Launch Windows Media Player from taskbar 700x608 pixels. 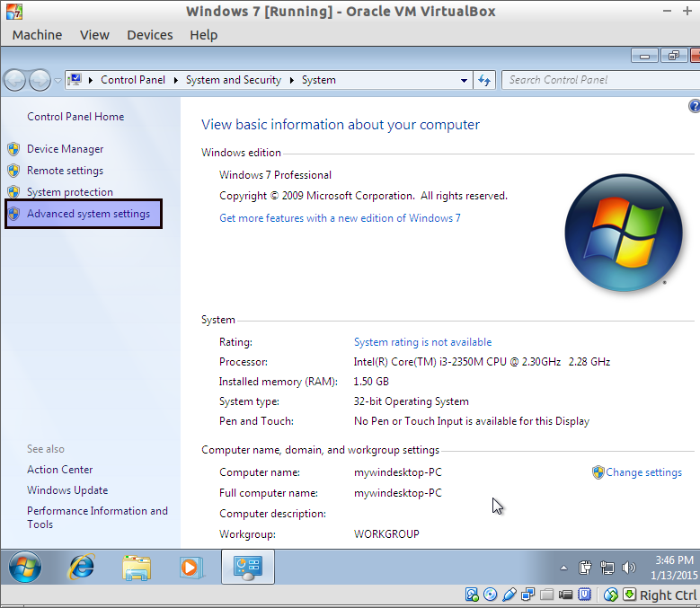(x=192, y=568)
